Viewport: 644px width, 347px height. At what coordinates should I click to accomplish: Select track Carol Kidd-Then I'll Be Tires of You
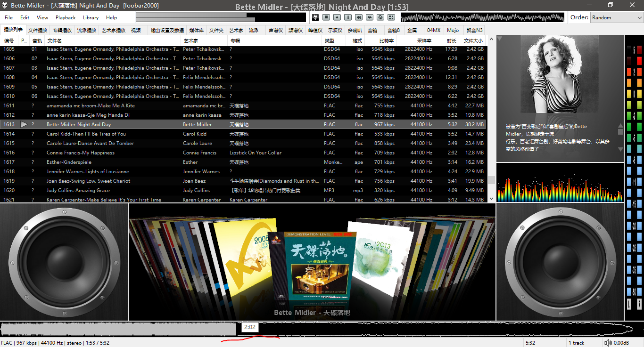coord(86,134)
